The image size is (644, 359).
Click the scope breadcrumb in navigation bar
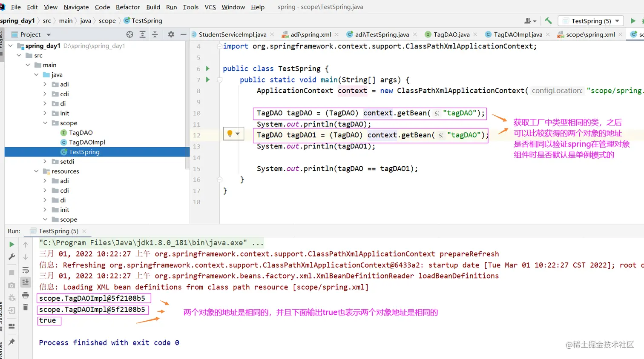pos(107,20)
